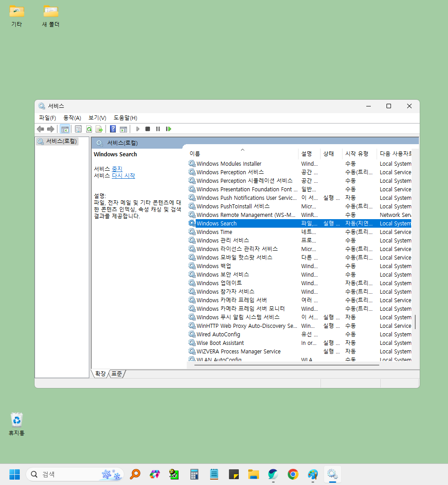This screenshot has width=448, height=485.
Task: Select the 휴지통 recycle bin icon
Action: pyautogui.click(x=17, y=424)
